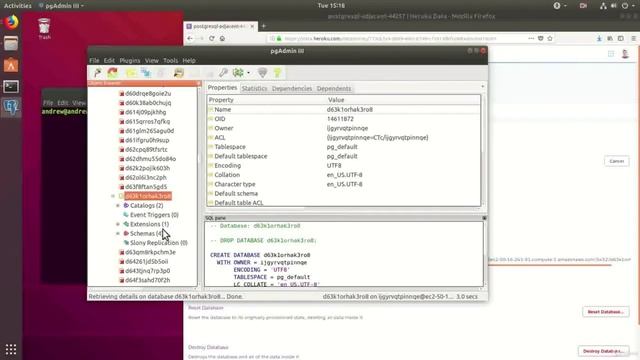
Task: Select Slony Replication (0) in tree
Action: coord(158,243)
